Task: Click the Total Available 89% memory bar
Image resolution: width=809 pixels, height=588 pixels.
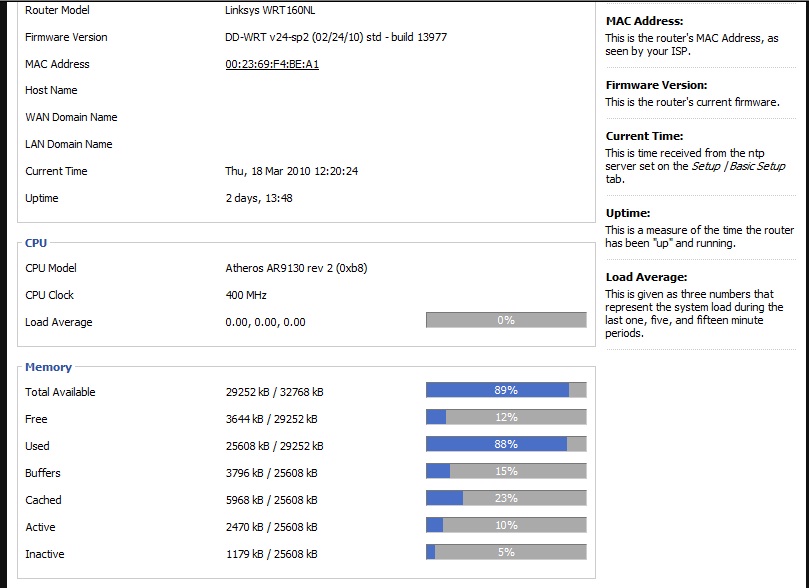Action: [x=506, y=391]
